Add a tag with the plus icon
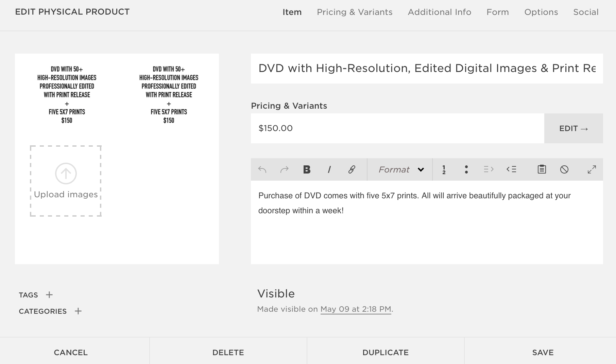 [49, 295]
